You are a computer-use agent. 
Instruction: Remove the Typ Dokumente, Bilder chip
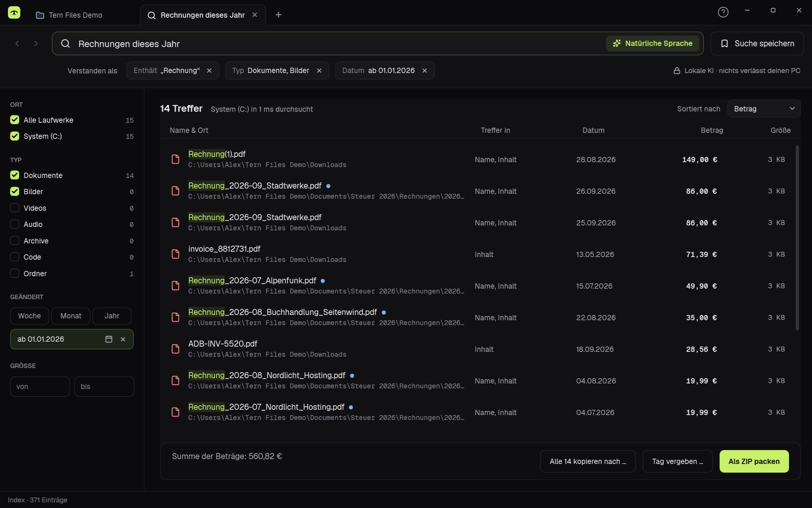coord(319,71)
